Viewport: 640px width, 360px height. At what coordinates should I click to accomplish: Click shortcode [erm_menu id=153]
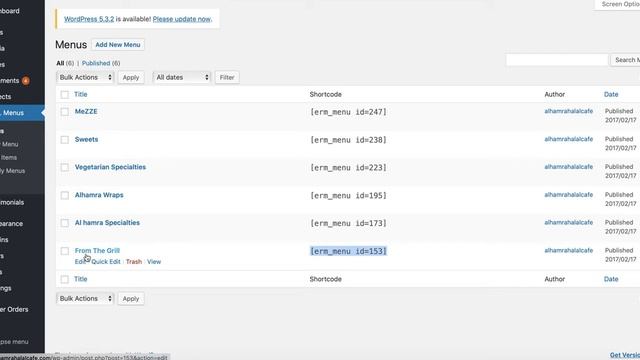pos(348,251)
